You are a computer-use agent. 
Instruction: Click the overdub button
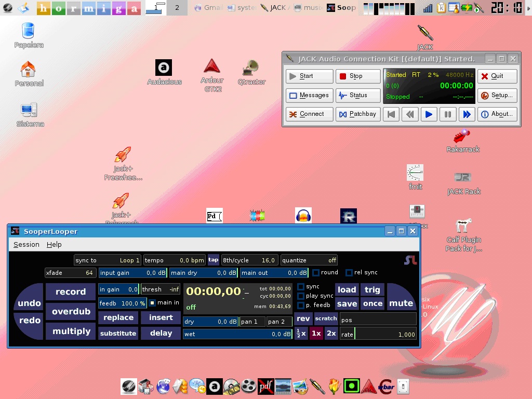pos(71,311)
